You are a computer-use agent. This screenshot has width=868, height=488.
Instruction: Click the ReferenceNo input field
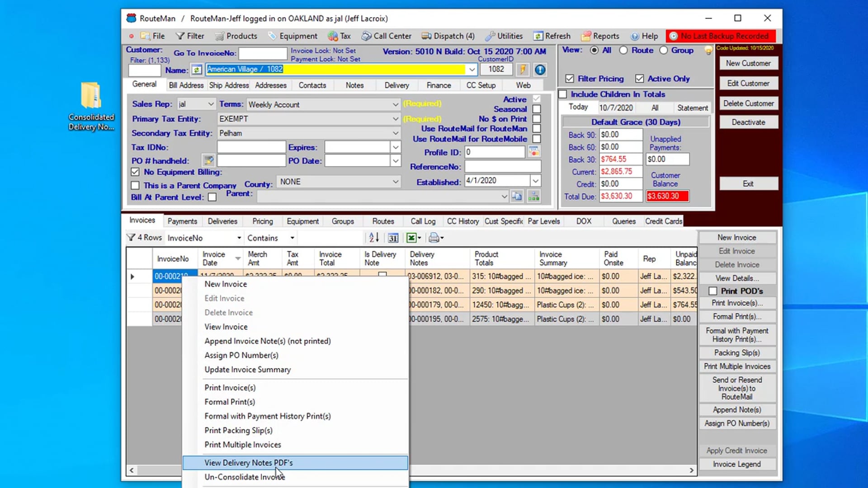click(503, 167)
